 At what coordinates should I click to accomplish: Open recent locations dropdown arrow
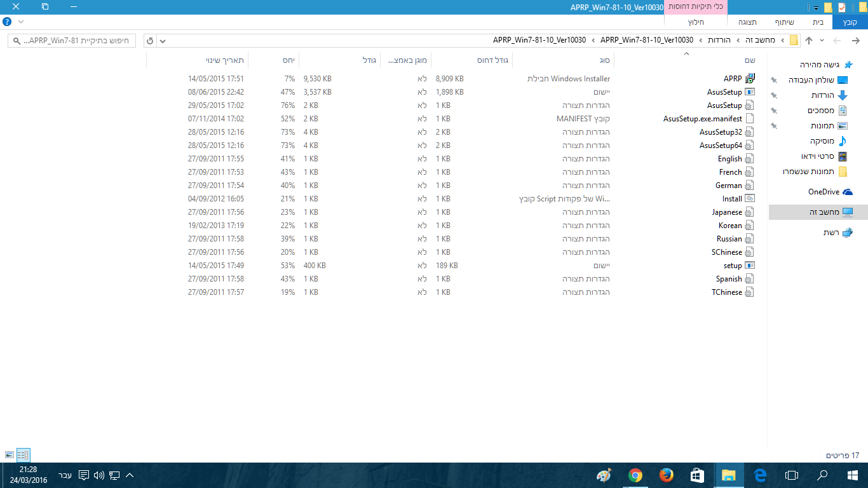pyautogui.click(x=822, y=41)
